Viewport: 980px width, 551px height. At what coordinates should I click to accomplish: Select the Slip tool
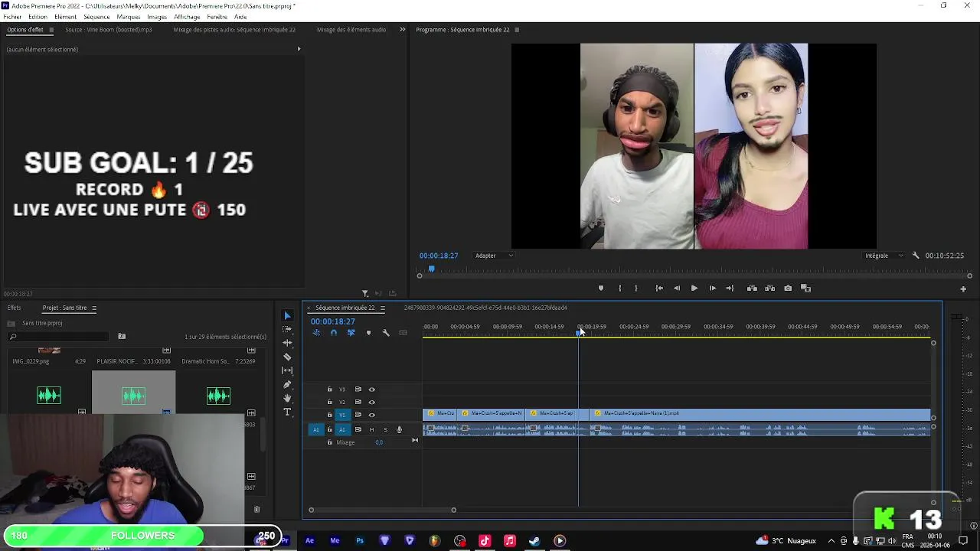[x=287, y=370]
